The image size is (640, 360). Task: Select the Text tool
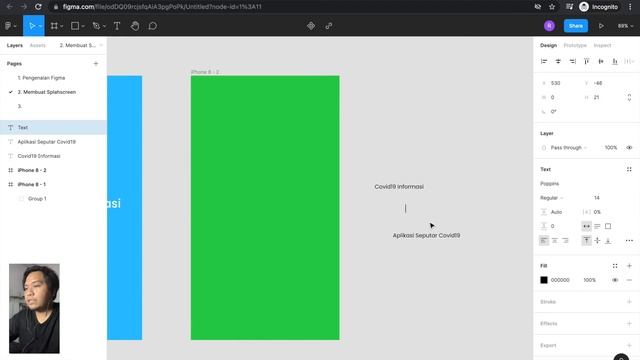tap(117, 26)
